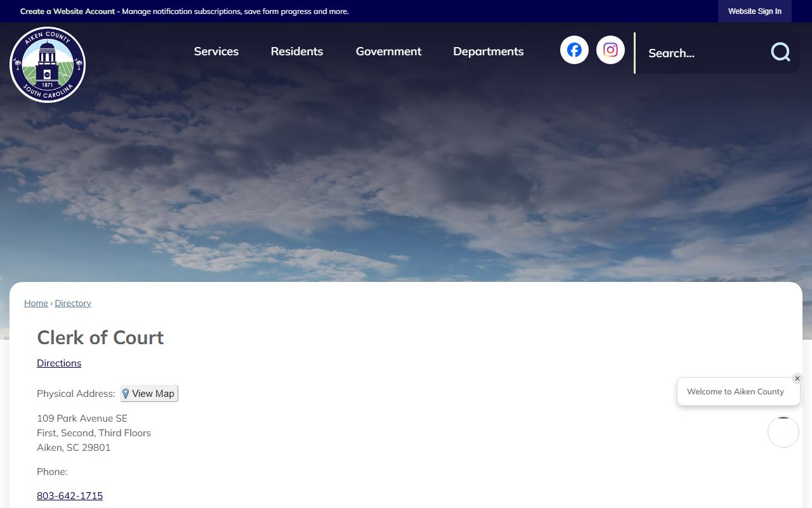Open the Government menu
This screenshot has height=508, width=812.
click(x=388, y=51)
